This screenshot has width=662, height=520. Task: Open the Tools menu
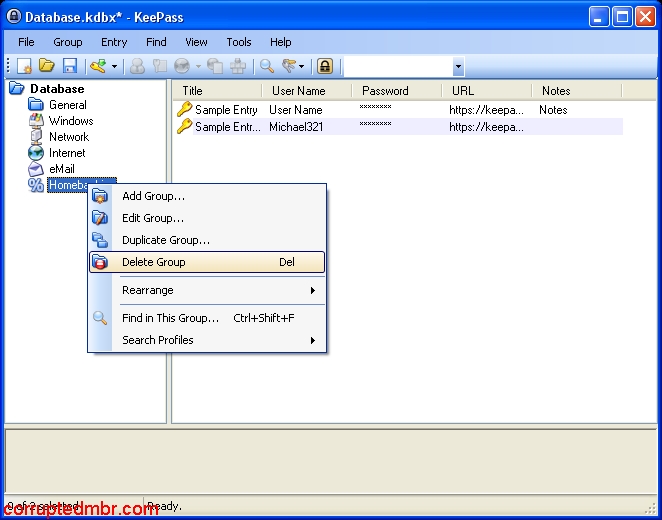(239, 42)
